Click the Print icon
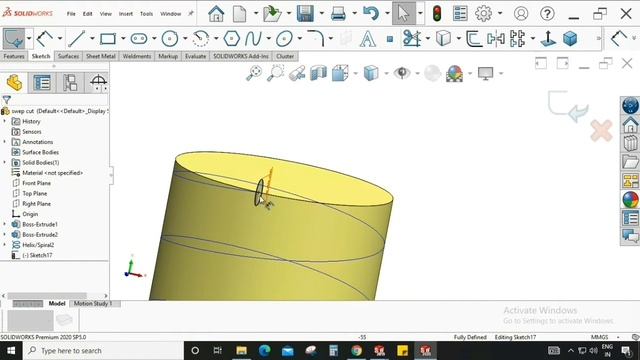 point(338,13)
